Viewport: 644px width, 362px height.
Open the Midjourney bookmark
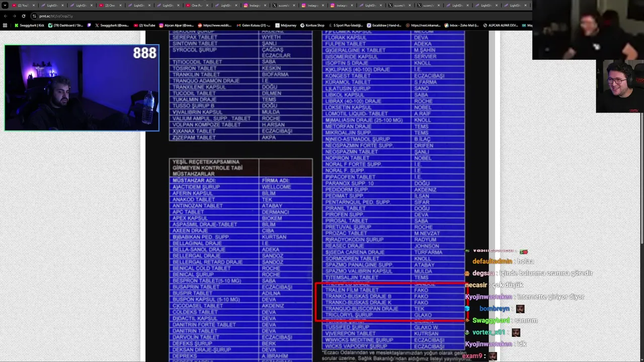[x=286, y=25]
